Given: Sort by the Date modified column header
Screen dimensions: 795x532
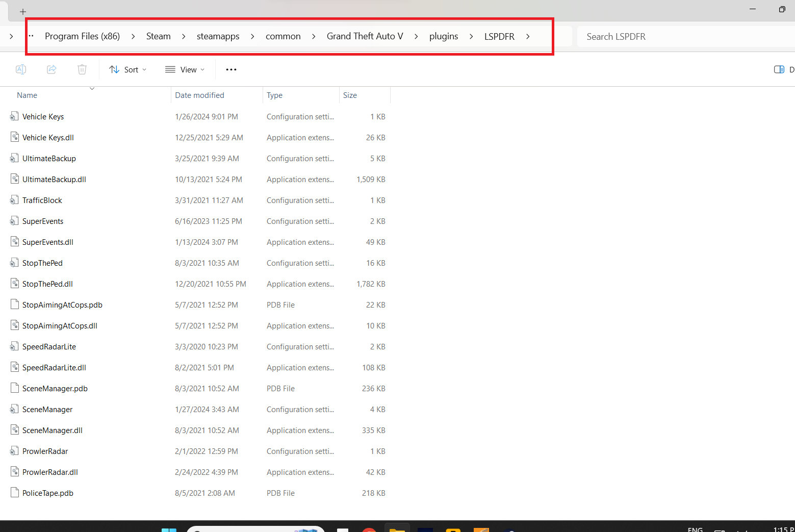Looking at the screenshot, I should [199, 95].
